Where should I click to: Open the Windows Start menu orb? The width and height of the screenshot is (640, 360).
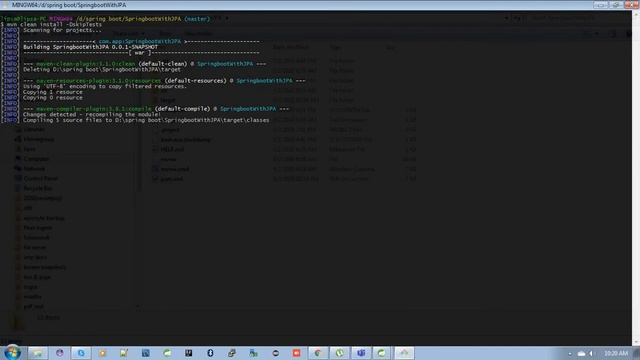tap(12, 353)
